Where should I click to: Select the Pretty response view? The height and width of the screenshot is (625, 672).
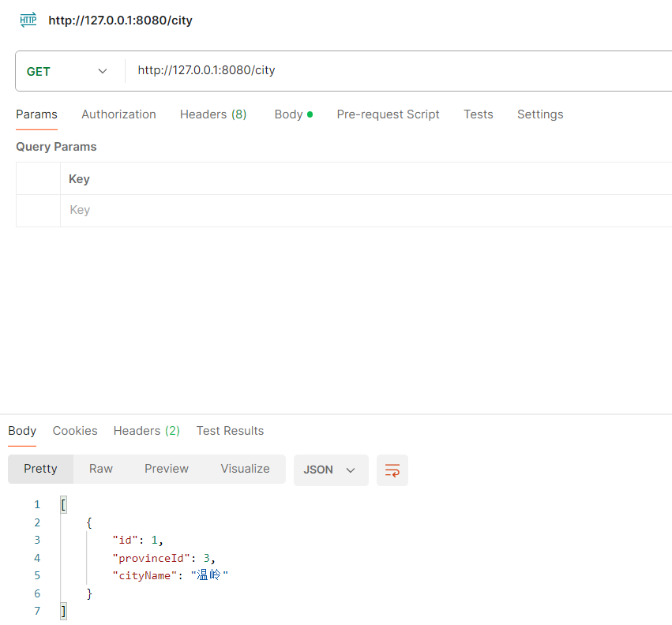point(40,469)
